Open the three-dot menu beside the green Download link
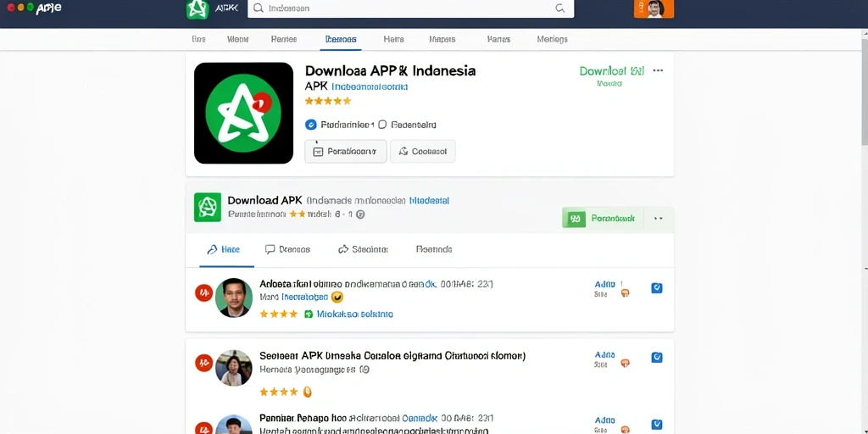This screenshot has width=868, height=434. 658,71
